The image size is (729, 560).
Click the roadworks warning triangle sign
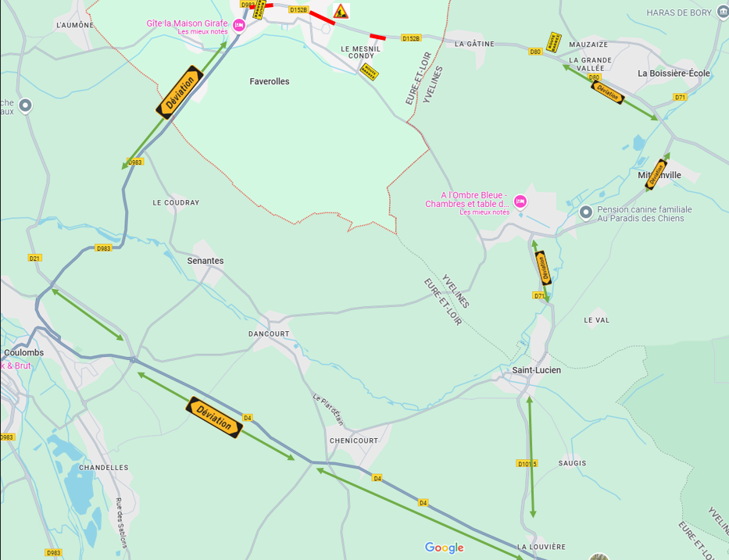click(x=341, y=11)
